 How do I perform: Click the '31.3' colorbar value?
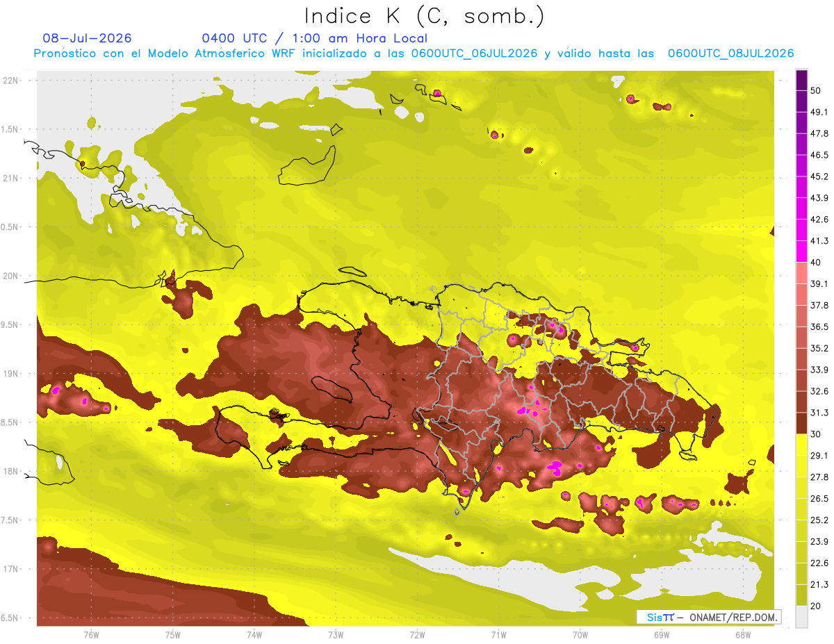click(x=819, y=413)
